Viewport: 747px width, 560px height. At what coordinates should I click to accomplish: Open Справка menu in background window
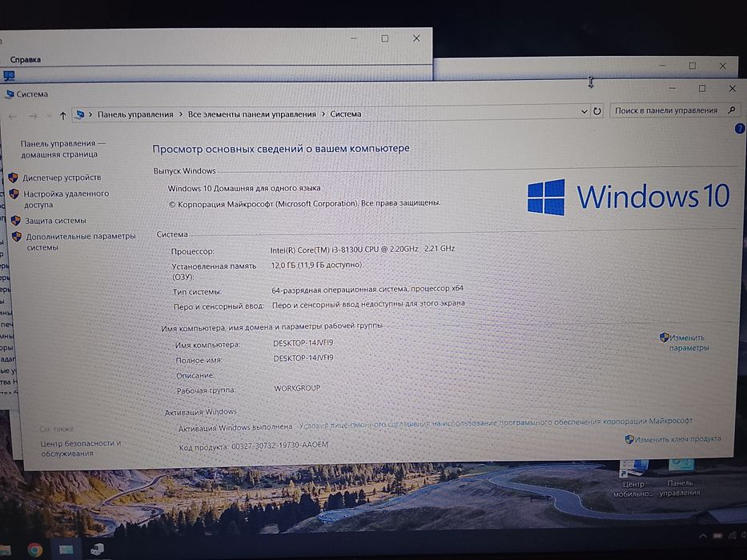(26, 59)
